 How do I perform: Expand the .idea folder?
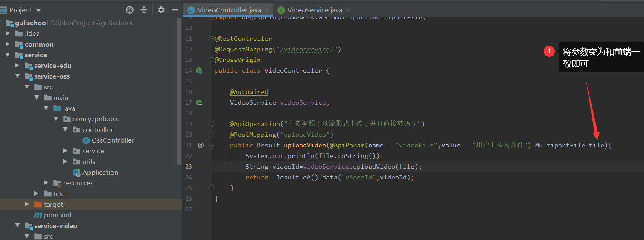8,33
